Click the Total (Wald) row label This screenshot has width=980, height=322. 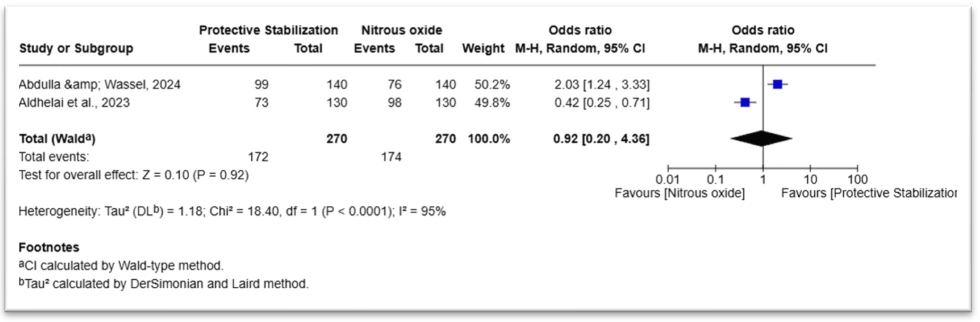[x=57, y=138]
